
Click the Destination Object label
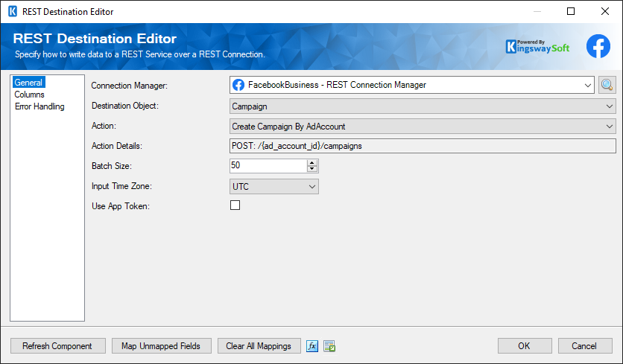click(x=125, y=106)
